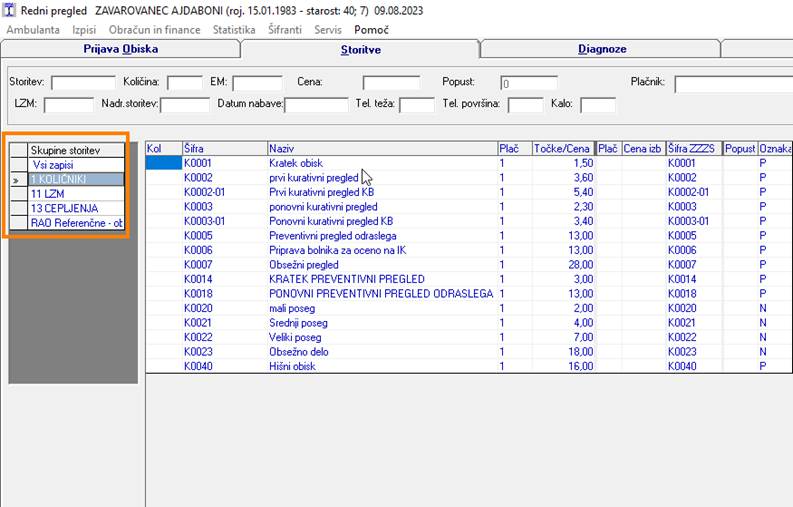Click the Storitev input field

(x=83, y=83)
